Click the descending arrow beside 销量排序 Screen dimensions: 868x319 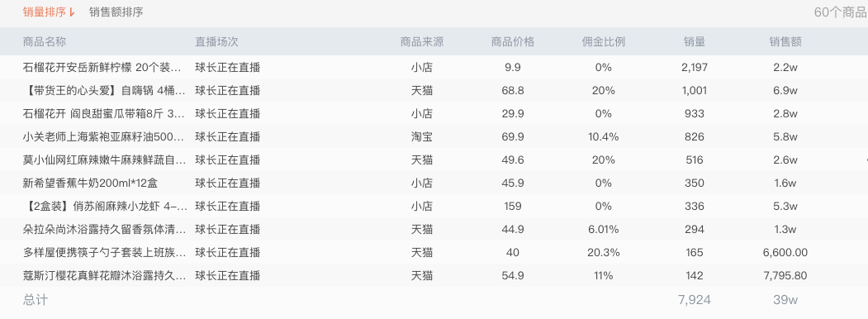coord(72,12)
